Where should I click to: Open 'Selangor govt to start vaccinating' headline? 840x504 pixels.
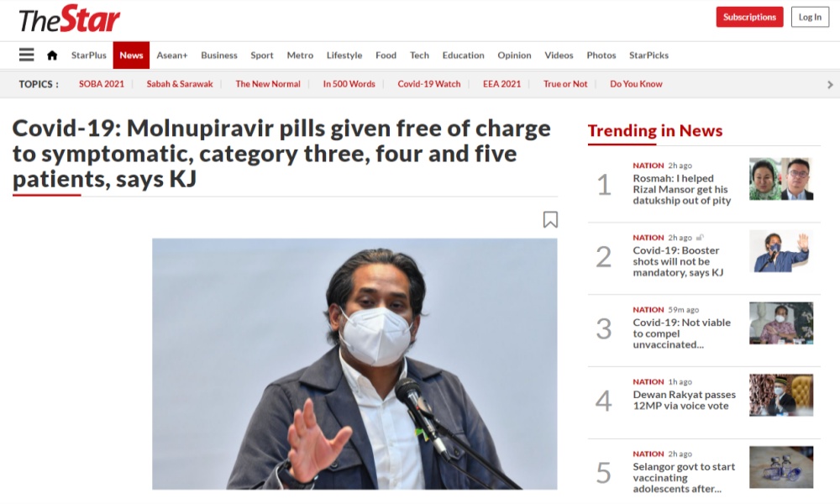pos(684,478)
